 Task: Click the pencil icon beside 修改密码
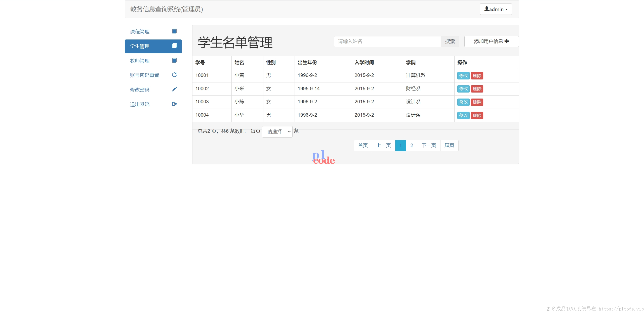point(174,89)
